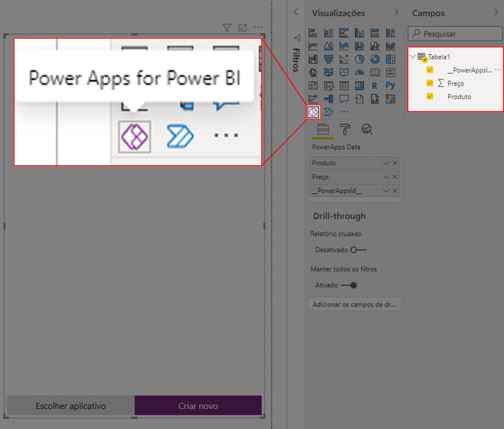Select the Q&A speech bubble visual
Viewport: 504px width, 429px height.
point(343,99)
